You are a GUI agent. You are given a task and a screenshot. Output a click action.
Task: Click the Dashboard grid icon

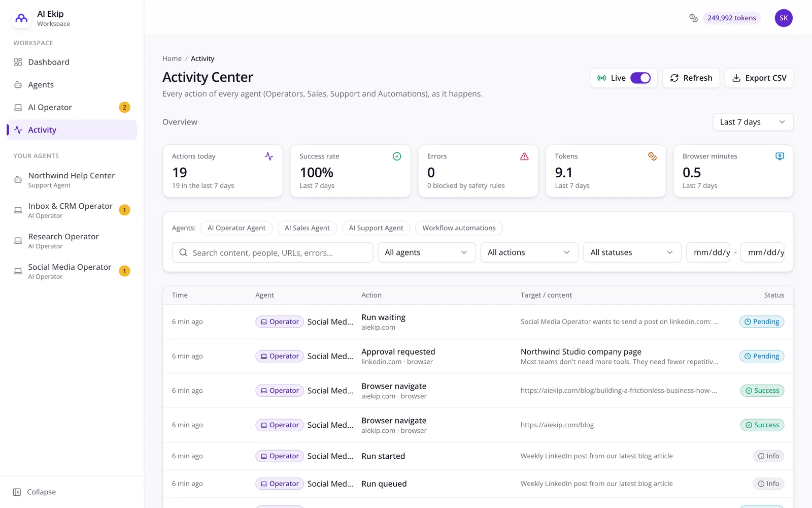18,62
